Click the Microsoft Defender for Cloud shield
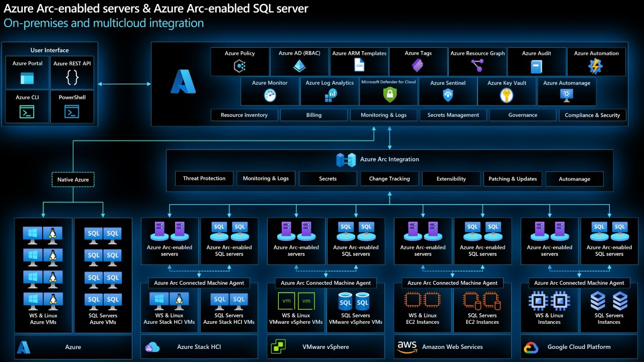644x362 pixels. pyautogui.click(x=390, y=94)
